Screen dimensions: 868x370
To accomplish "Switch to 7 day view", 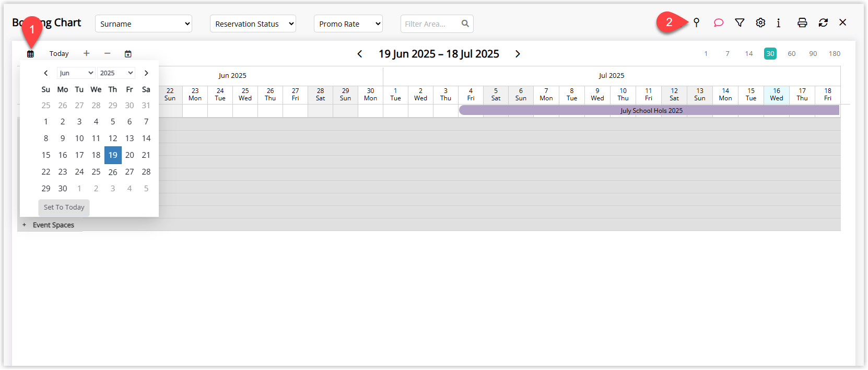I will (x=727, y=54).
